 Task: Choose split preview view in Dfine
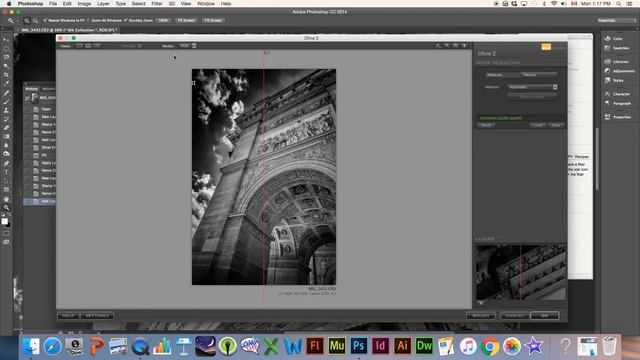pyautogui.click(x=88, y=46)
